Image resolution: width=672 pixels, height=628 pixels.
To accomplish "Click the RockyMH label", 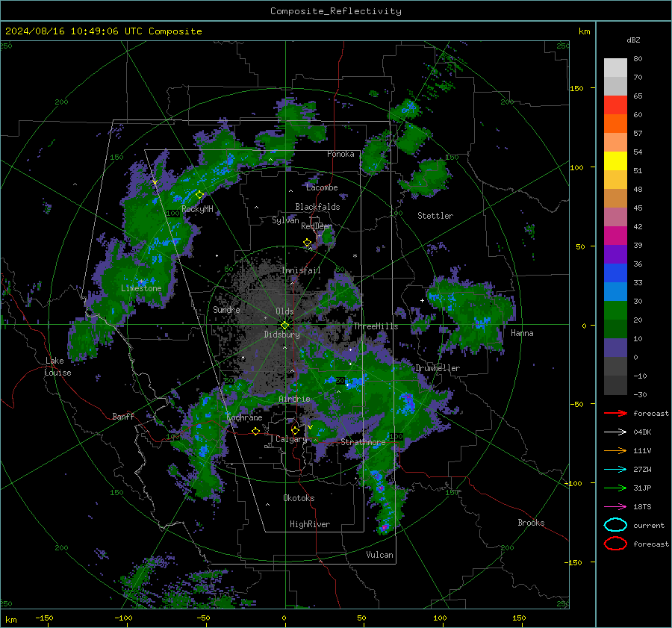I will coord(197,209).
